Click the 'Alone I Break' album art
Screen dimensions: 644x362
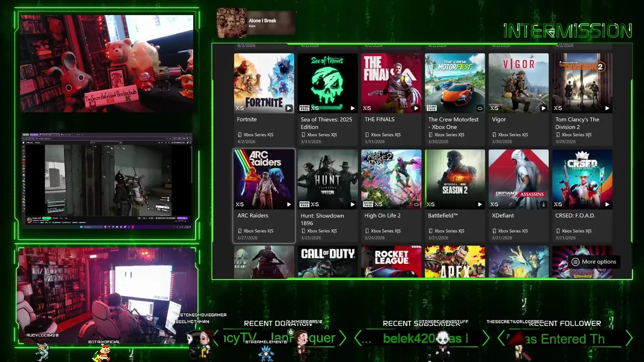click(x=231, y=23)
